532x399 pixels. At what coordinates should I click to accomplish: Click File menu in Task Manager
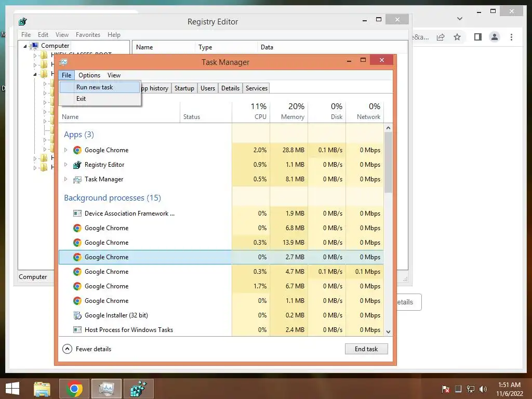66,75
